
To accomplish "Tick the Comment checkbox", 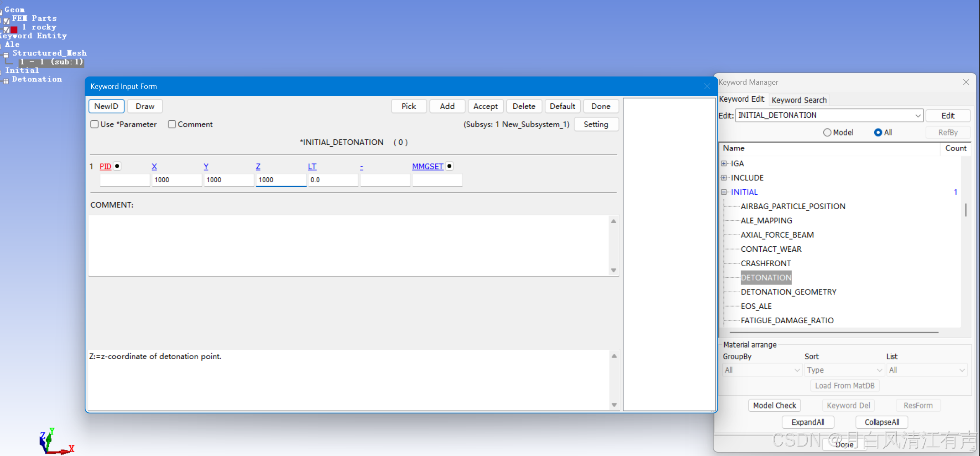I will [x=172, y=124].
